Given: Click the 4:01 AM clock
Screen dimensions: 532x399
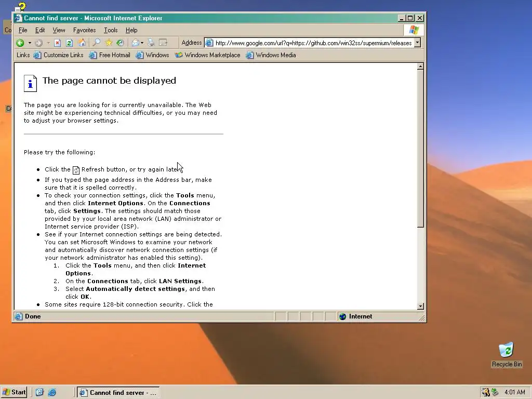Looking at the screenshot, I should click(x=515, y=393).
